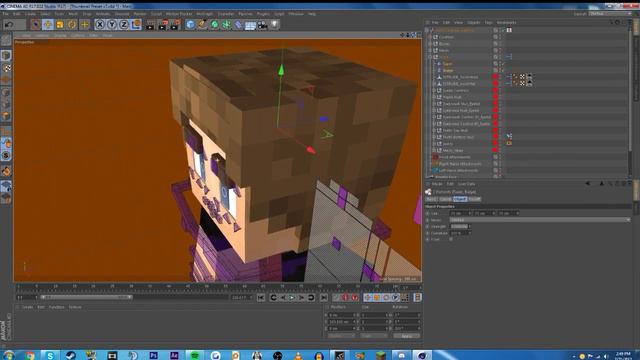Play the animation forward
Viewport: 640px width, 360px height.
point(292,298)
